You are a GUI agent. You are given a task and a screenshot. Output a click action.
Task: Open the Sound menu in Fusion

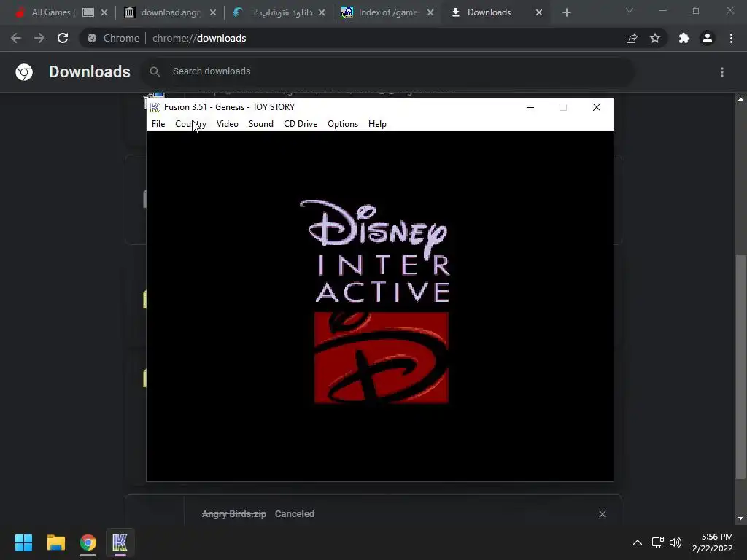pos(261,124)
